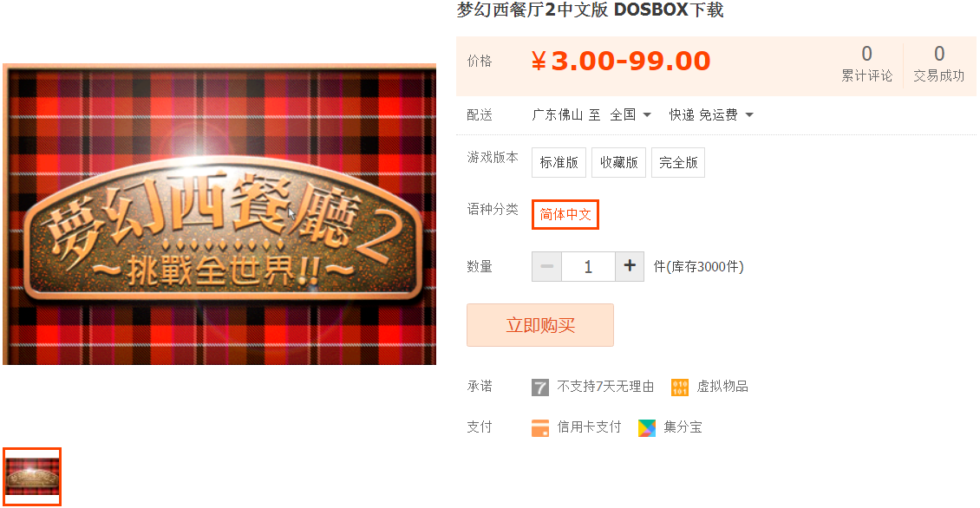980x508 pixels.
Task: Decrease quantity with the minus button
Action: pyautogui.click(x=547, y=266)
